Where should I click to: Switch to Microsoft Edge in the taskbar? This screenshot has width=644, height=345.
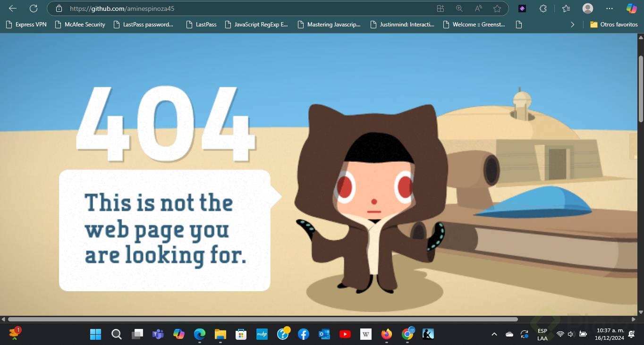200,334
